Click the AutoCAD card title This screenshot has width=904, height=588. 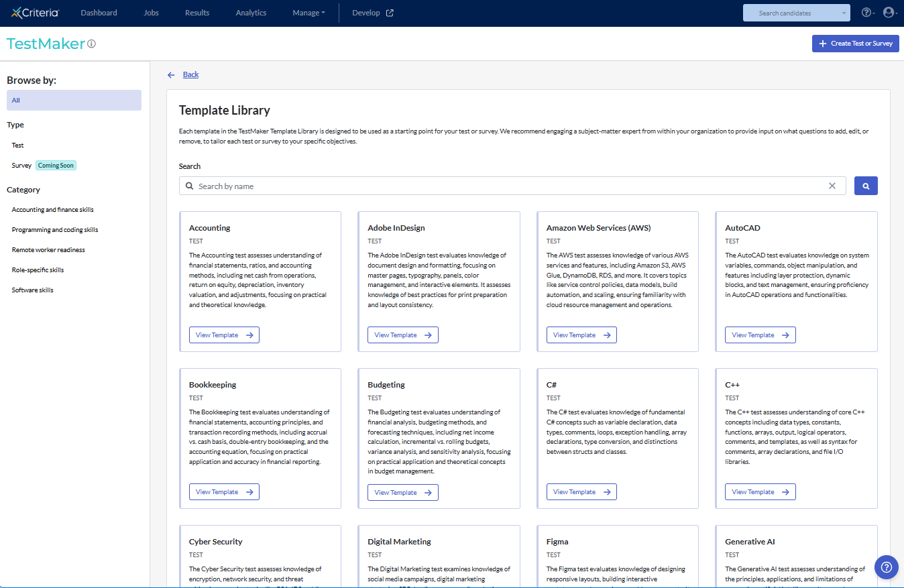[x=743, y=228]
